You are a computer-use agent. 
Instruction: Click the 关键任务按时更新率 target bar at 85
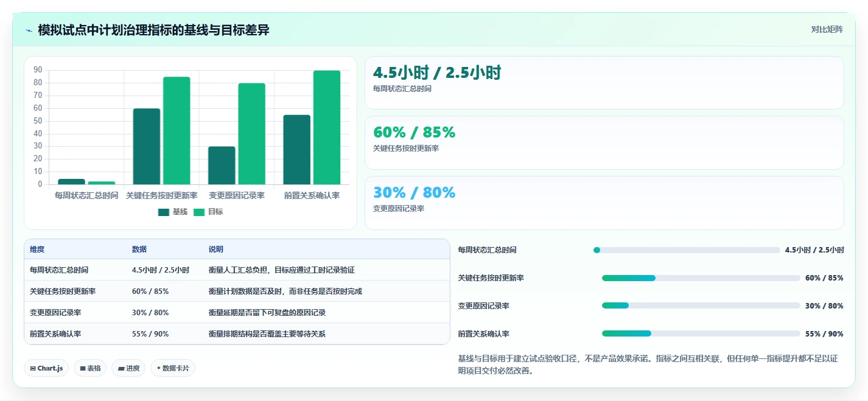coord(177,130)
